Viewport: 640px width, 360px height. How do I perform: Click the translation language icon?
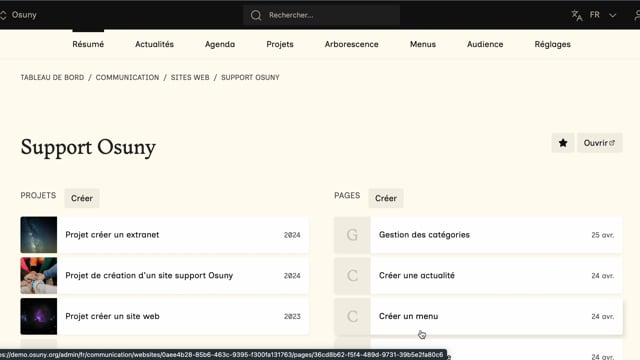click(577, 15)
